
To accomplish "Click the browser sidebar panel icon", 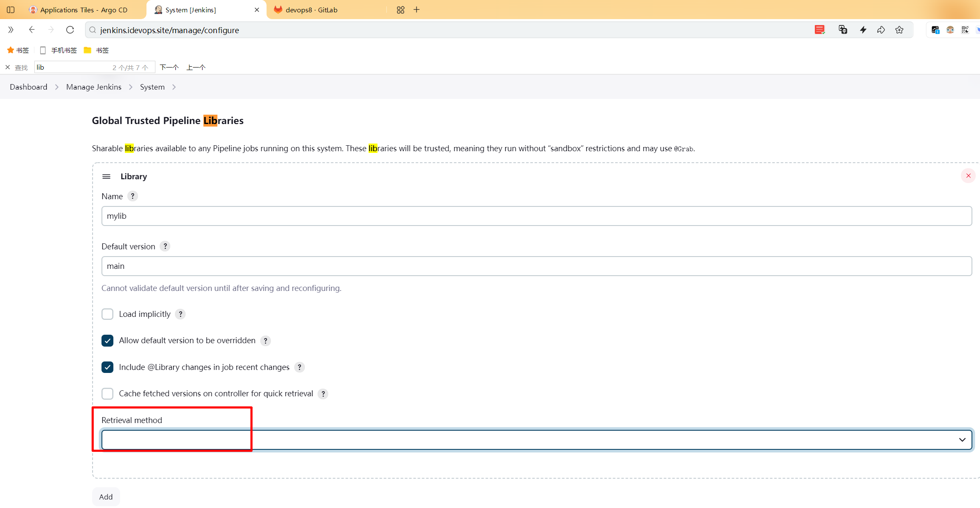I will [11, 9].
